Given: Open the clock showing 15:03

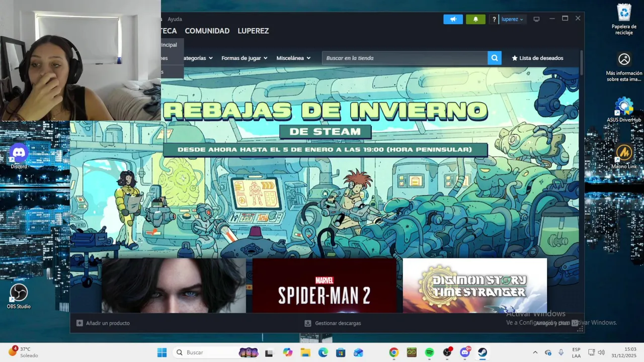Looking at the screenshot, I should 624,352.
